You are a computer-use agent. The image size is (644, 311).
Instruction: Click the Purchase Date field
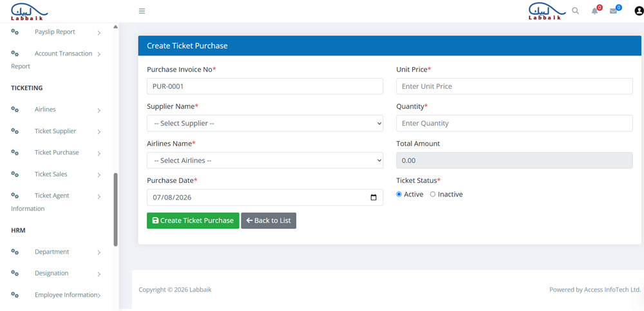coord(265,197)
